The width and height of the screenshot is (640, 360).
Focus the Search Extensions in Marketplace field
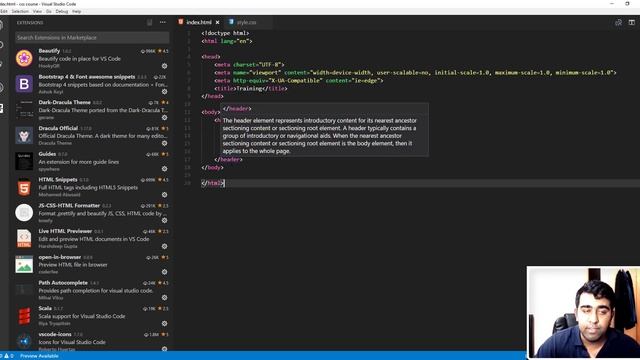point(92,38)
